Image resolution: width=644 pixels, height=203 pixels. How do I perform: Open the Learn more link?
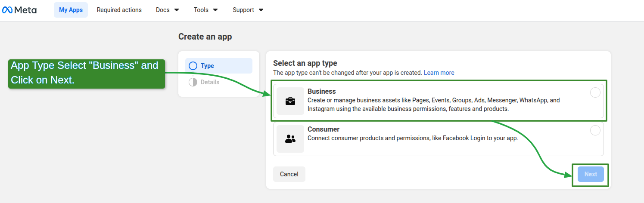[439, 73]
